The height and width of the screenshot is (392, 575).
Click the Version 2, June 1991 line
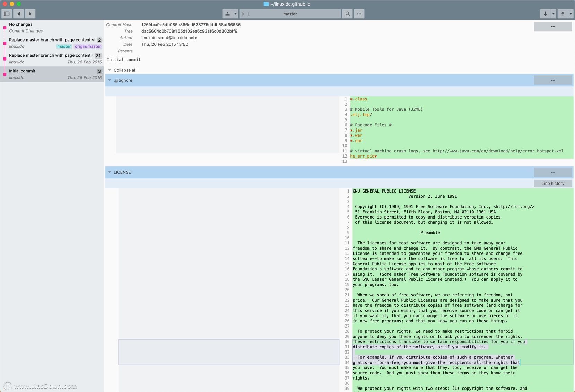click(x=433, y=196)
